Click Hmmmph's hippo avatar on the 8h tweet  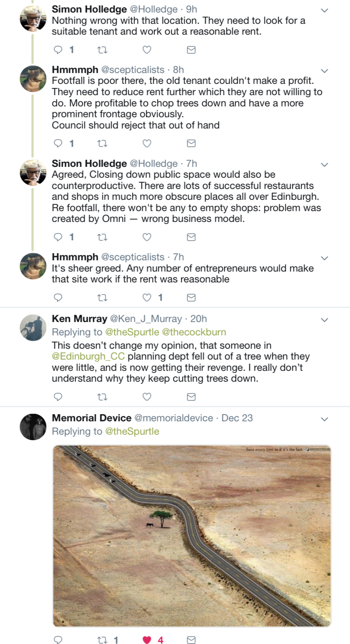[x=33, y=78]
